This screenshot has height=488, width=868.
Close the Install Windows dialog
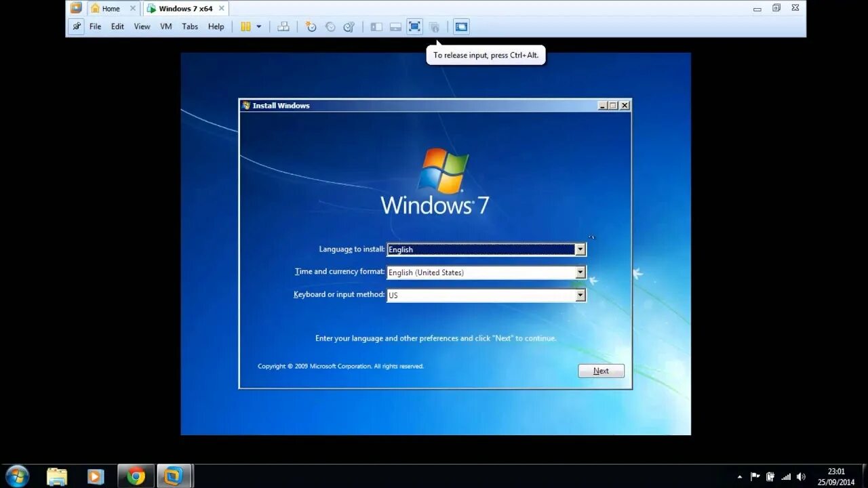click(625, 106)
